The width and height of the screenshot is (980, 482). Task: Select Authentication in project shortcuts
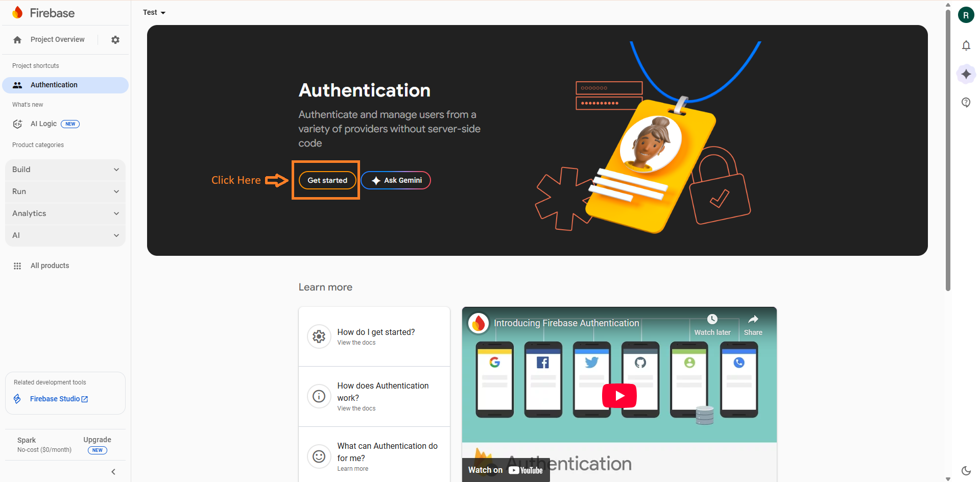[x=65, y=85]
